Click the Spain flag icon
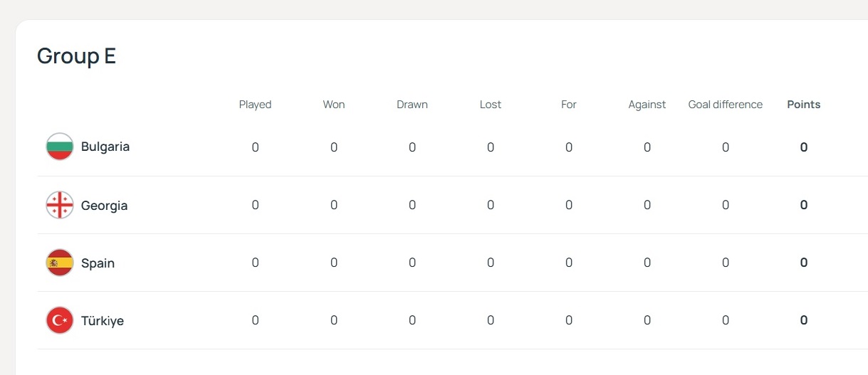Image resolution: width=868 pixels, height=375 pixels. pos(60,263)
